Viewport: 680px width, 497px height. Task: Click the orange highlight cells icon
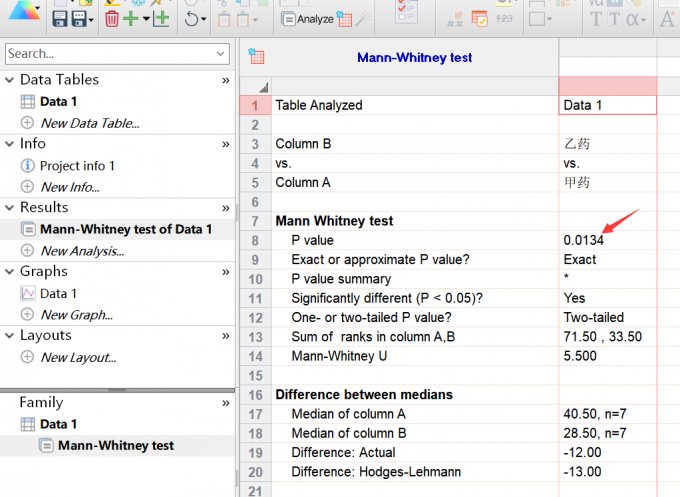click(480, 19)
